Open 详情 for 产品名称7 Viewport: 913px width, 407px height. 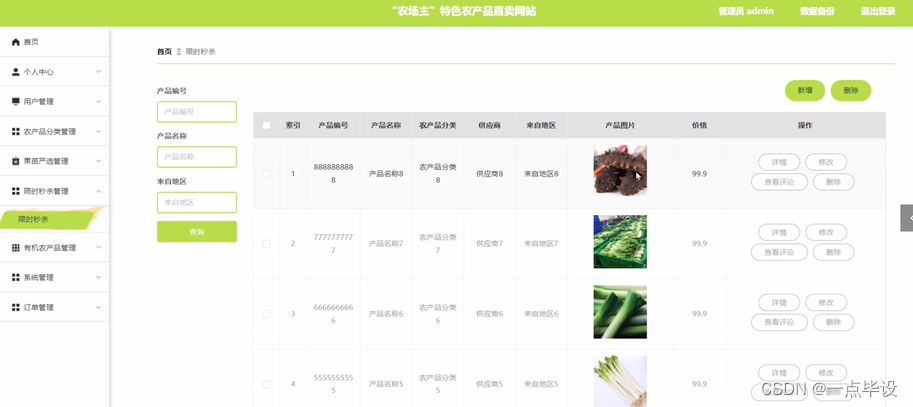click(x=779, y=232)
